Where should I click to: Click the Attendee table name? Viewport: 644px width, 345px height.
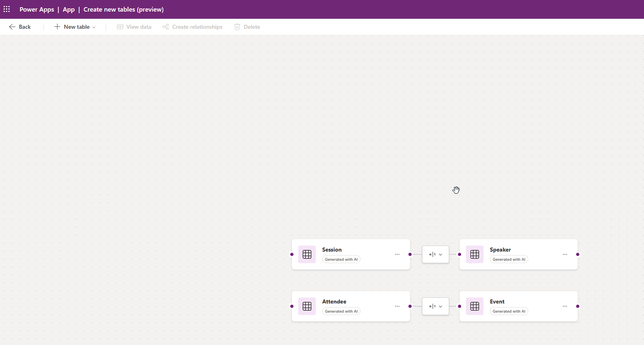tap(334, 301)
